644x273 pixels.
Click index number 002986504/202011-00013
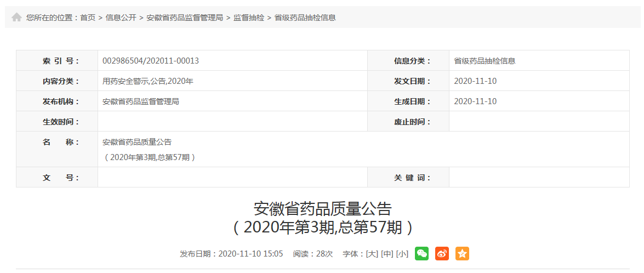[151, 61]
